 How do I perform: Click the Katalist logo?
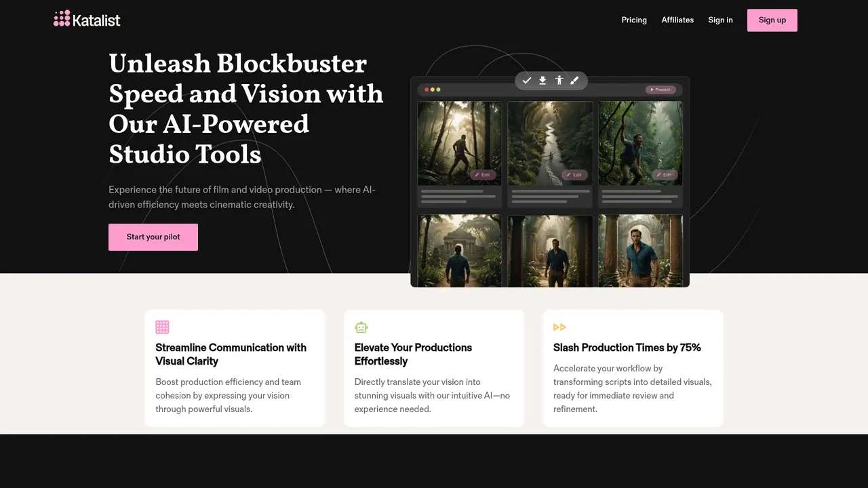pos(87,20)
